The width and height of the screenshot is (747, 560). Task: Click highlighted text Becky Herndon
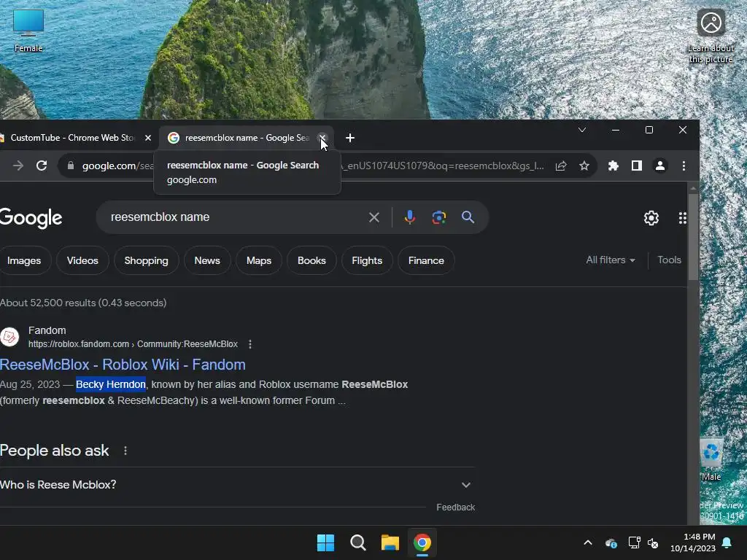tap(111, 384)
